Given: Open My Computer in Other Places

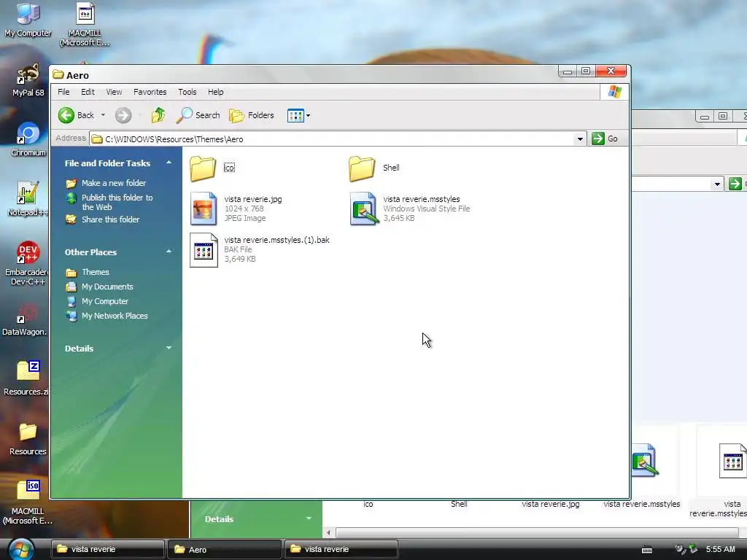Looking at the screenshot, I should pyautogui.click(x=105, y=301).
